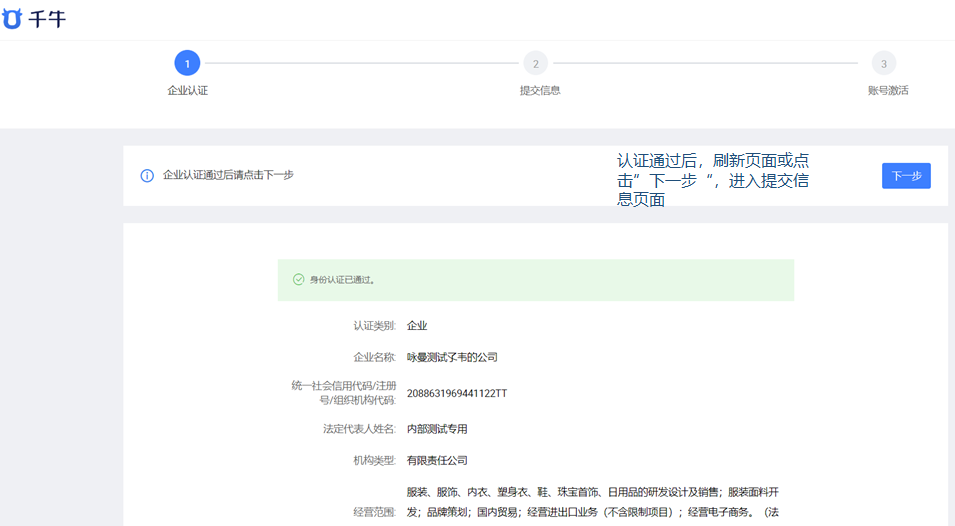Click the 千牛 brand name text
Image resolution: width=955 pixels, height=526 pixels.
(x=47, y=19)
